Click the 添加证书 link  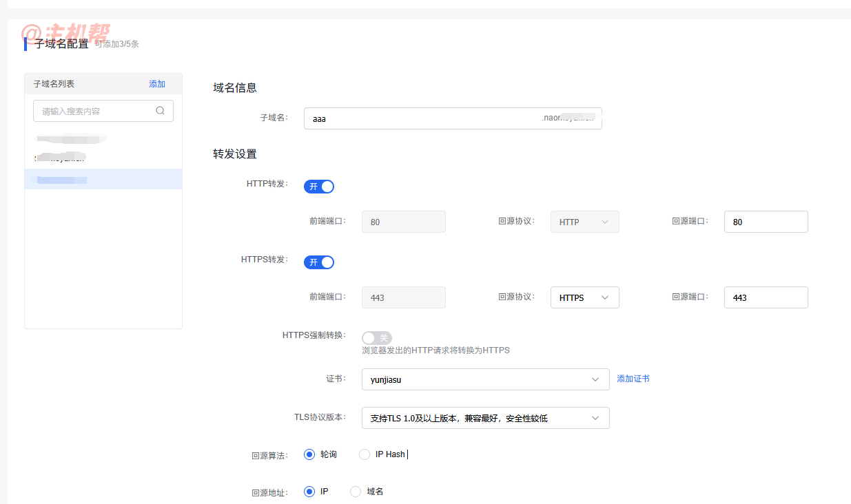[x=633, y=379]
